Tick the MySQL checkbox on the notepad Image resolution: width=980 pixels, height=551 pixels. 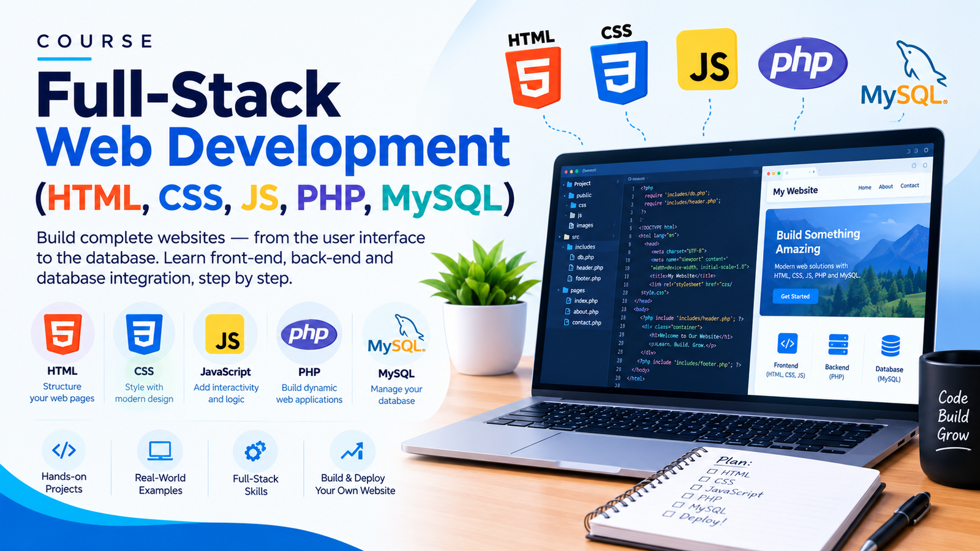pos(677,505)
